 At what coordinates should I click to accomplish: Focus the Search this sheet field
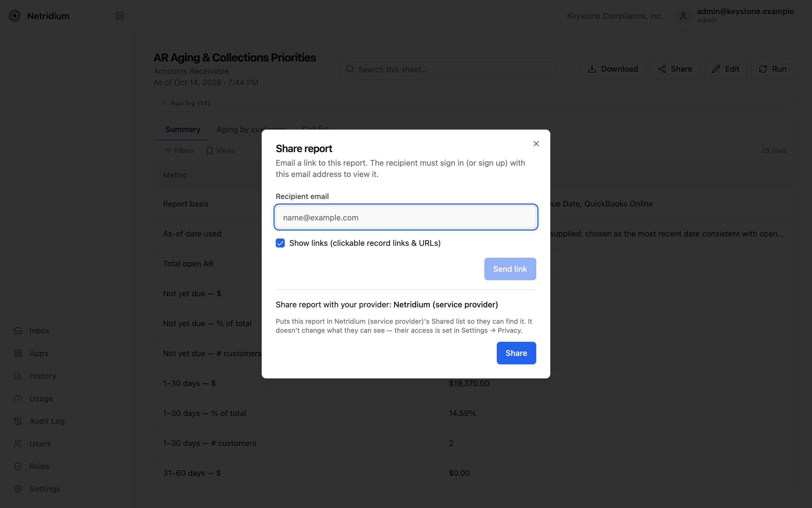pyautogui.click(x=448, y=69)
